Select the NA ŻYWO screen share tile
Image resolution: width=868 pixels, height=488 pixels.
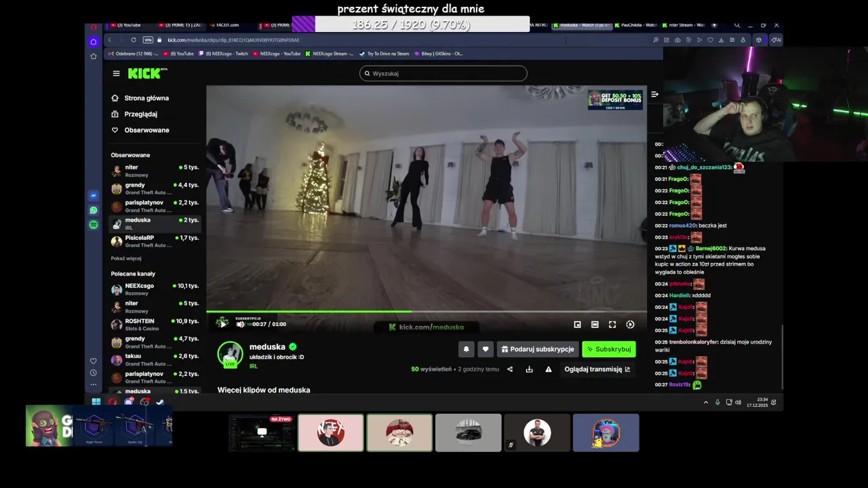coord(262,432)
